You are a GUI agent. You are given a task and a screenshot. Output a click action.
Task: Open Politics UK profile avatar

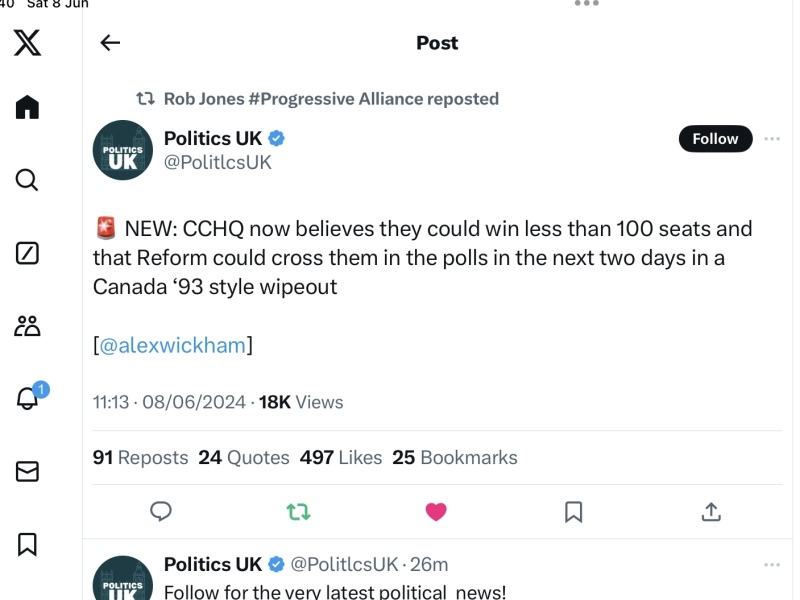[122, 150]
